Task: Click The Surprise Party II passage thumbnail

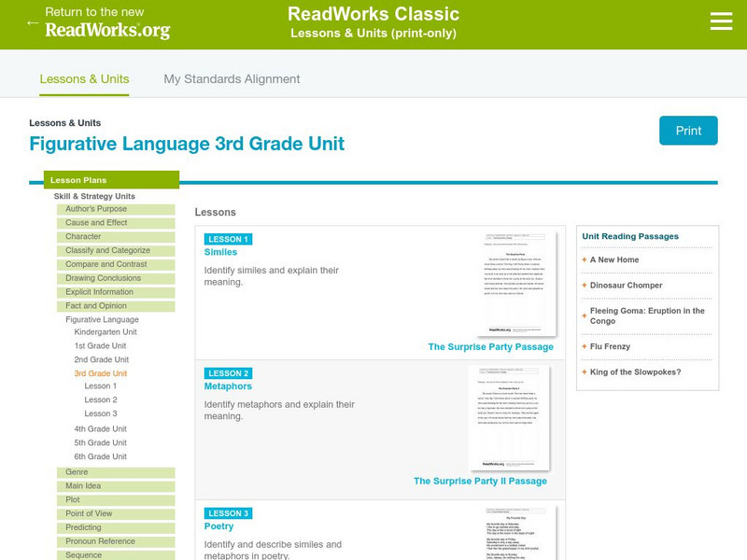Action: coord(510,417)
